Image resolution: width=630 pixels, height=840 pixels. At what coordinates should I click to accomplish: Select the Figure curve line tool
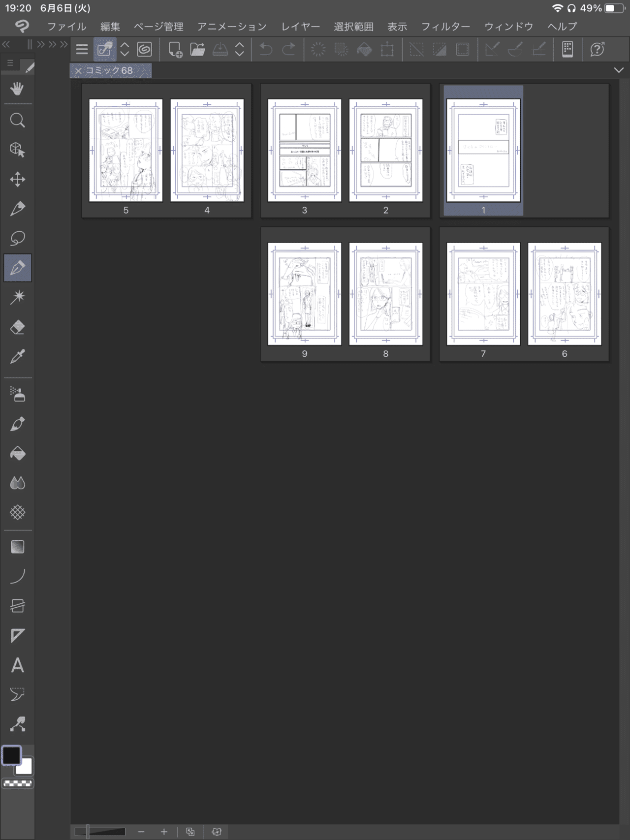(17, 576)
